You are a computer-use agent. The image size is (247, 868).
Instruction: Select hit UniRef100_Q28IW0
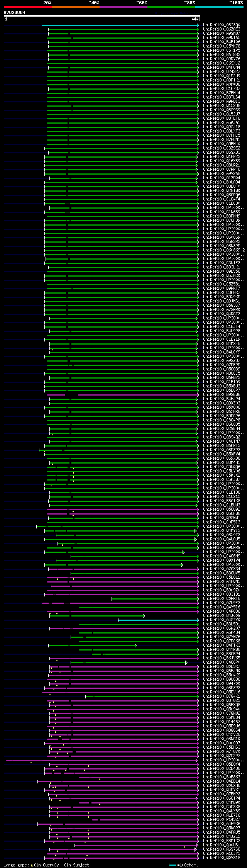coord(222,191)
